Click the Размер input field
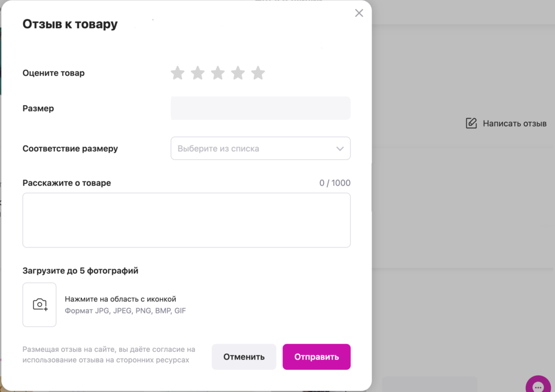 (x=261, y=108)
